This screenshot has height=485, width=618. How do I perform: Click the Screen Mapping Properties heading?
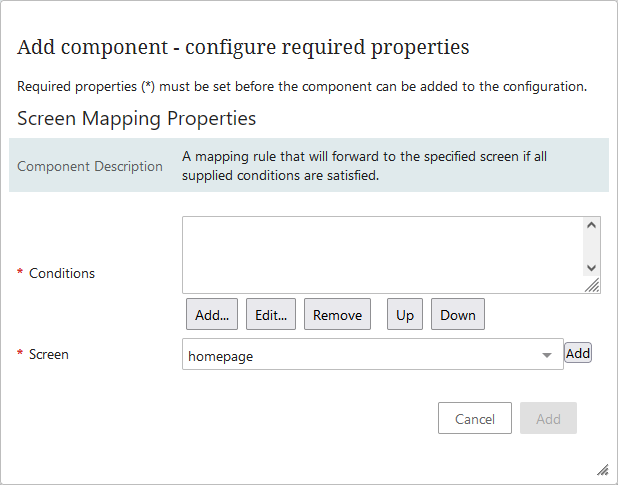coord(137,119)
